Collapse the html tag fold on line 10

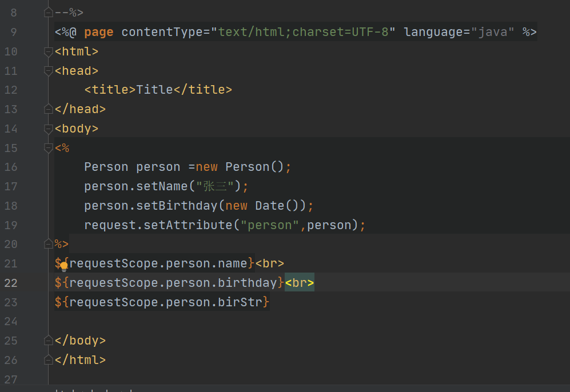coord(49,51)
